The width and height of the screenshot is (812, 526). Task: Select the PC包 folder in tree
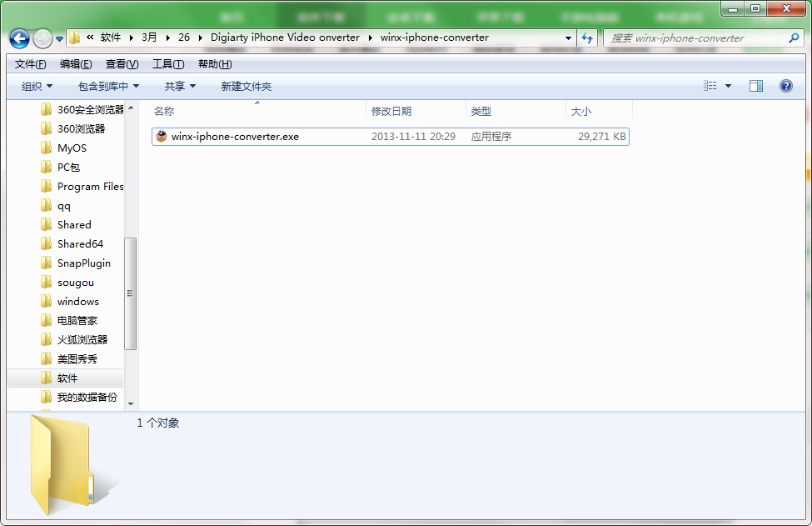tap(60, 168)
